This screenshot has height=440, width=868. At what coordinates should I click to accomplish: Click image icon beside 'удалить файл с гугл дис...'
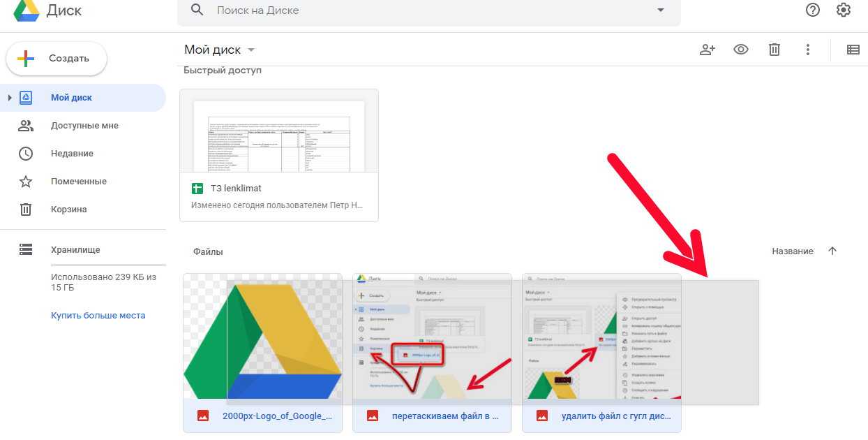coord(542,416)
